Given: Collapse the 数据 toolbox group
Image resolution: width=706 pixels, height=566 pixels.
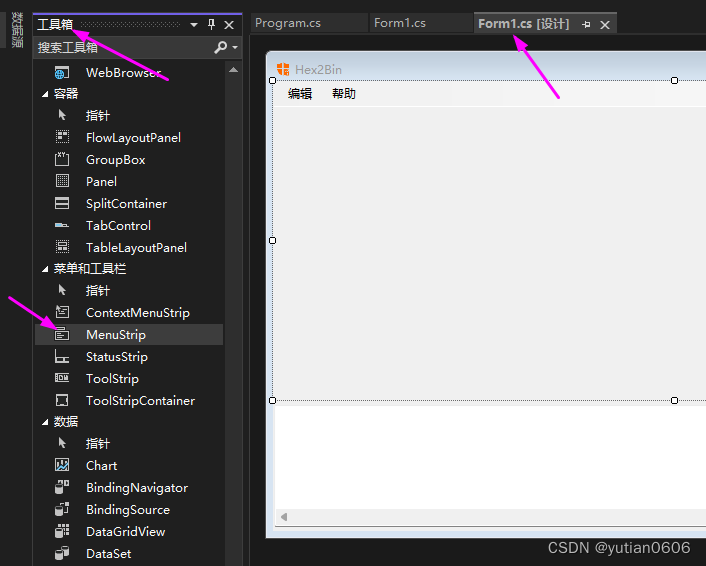Looking at the screenshot, I should click(x=45, y=422).
